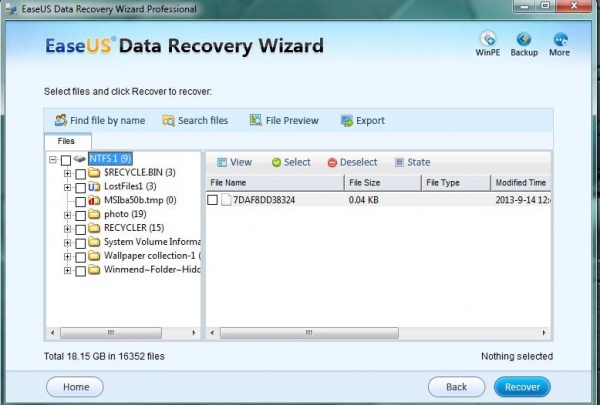Click Find file by name
Viewport: 600px width, 405px height.
[x=99, y=121]
